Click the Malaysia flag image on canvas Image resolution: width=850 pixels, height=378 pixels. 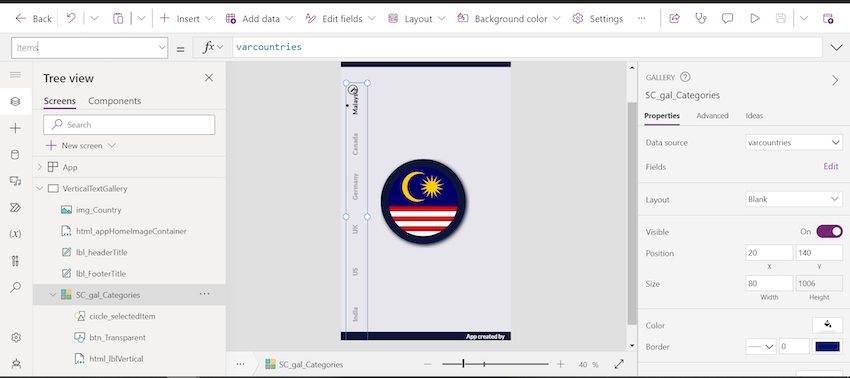point(423,201)
